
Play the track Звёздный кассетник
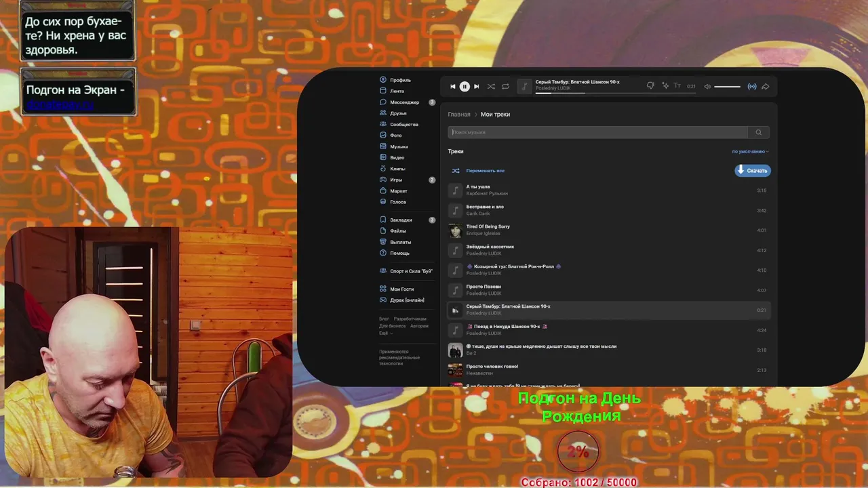click(609, 250)
